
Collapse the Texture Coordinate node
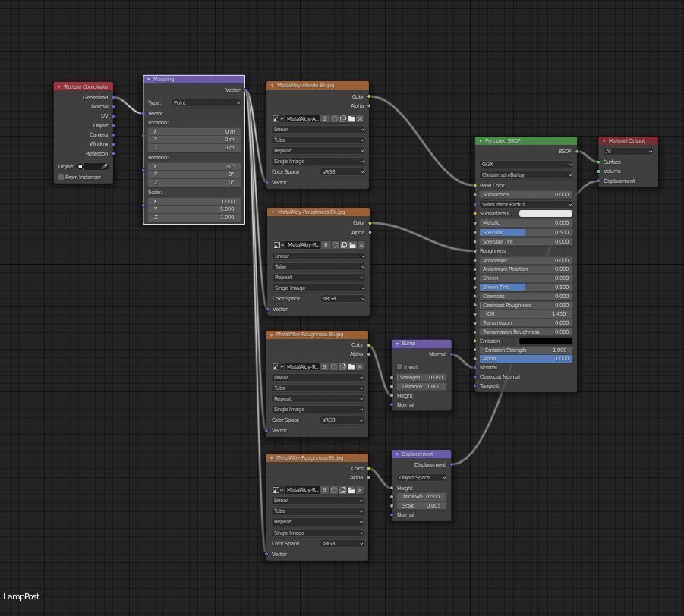[59, 86]
